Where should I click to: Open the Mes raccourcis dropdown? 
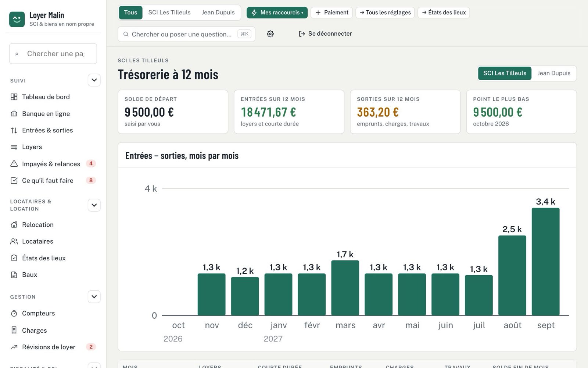pyautogui.click(x=277, y=13)
